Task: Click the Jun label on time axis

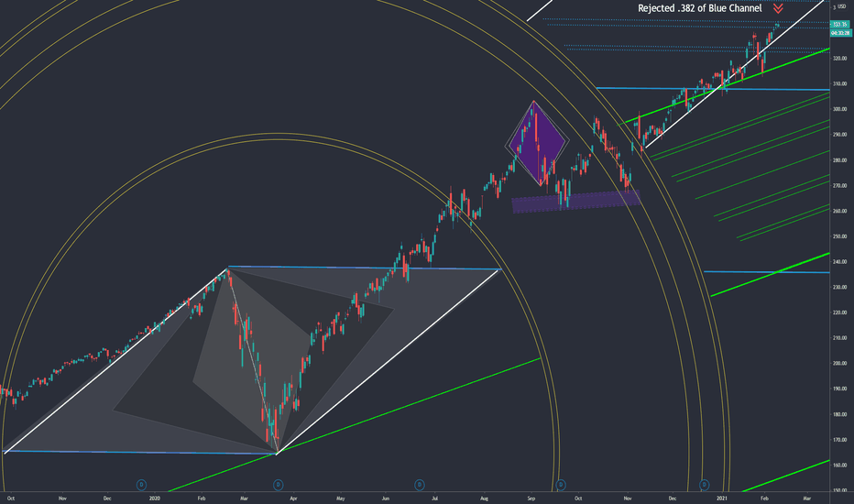Action: (386, 498)
